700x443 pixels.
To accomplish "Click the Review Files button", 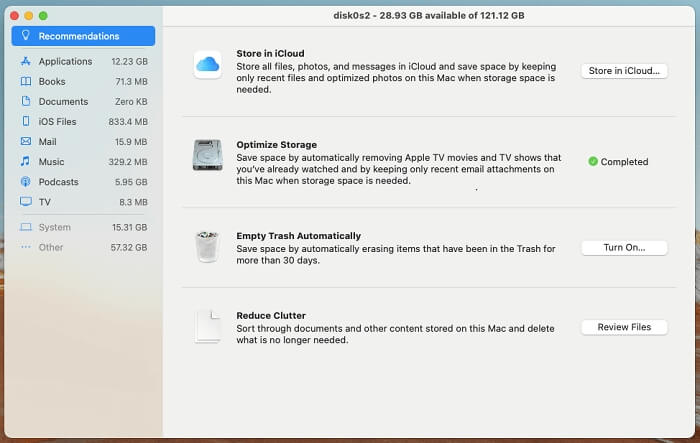I will [624, 327].
